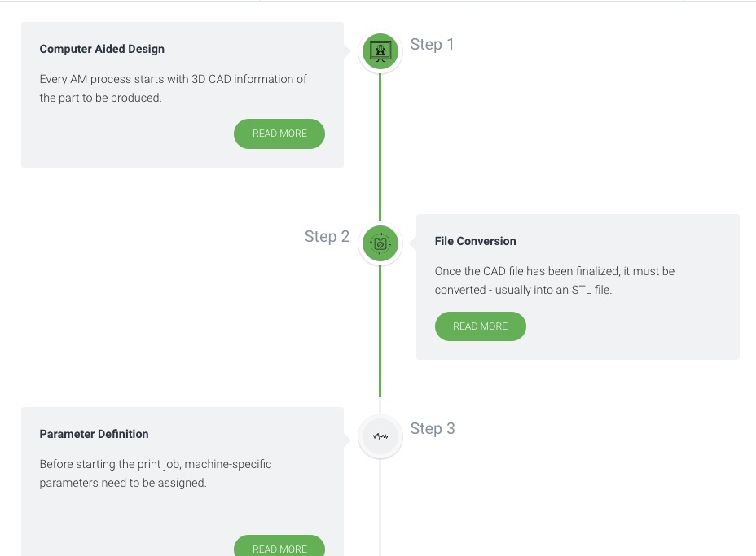Click the Step 2 label

(x=327, y=237)
